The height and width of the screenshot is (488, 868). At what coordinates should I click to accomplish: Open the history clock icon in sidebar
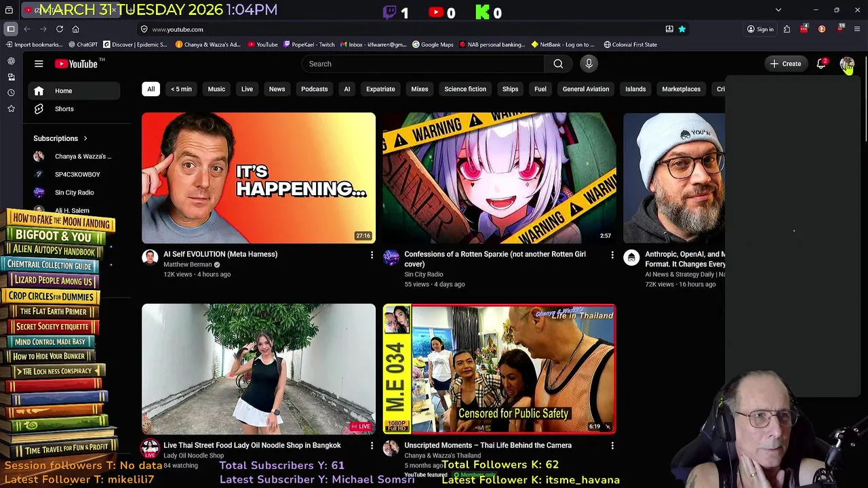tap(11, 93)
